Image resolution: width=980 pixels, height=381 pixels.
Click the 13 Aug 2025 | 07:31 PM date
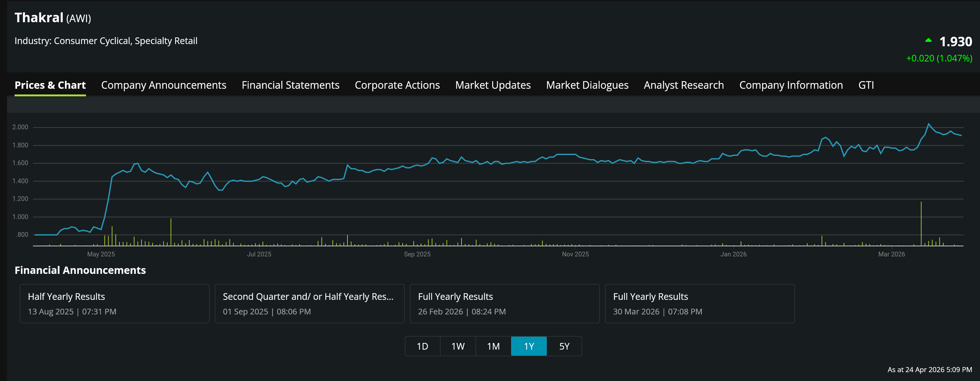pyautogui.click(x=72, y=311)
